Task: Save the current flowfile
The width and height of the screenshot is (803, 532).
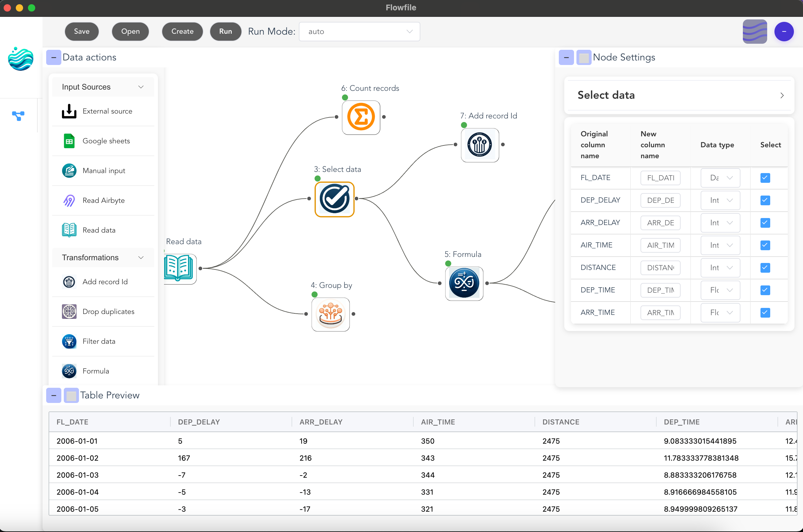Action: (x=81, y=31)
